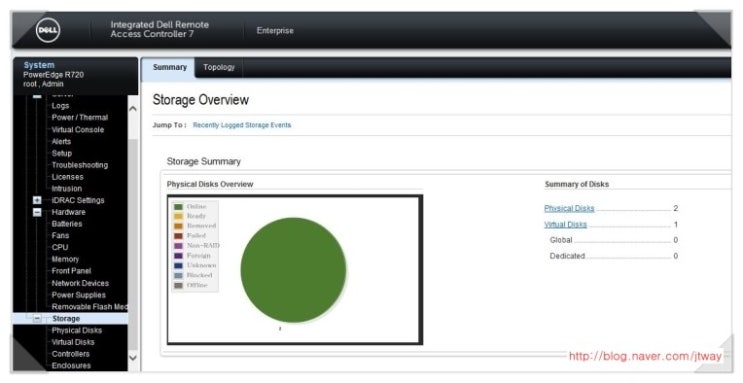Click the green pie chart of disks
This screenshot has height=383, width=743.
[x=293, y=270]
